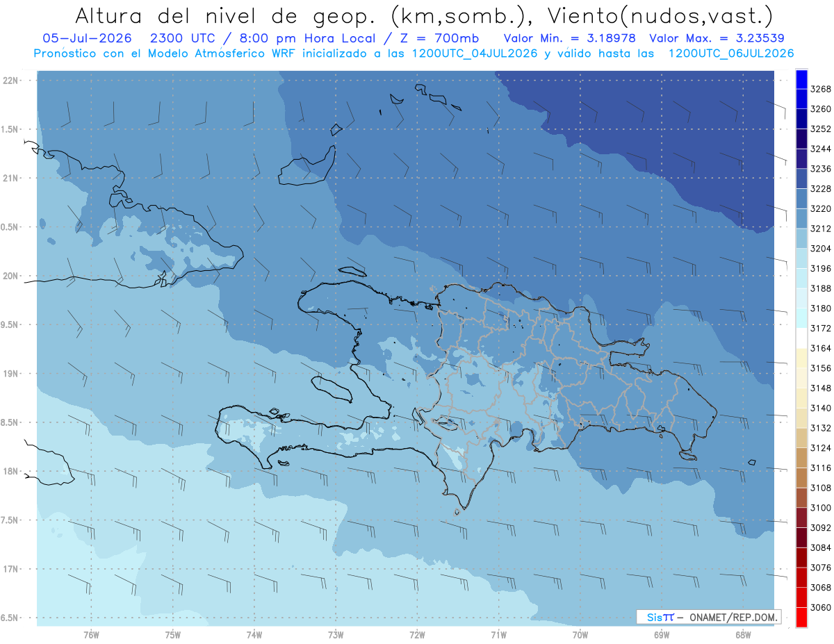Viewport: 834px width, 644px height.
Task: Click the longitude axis label '73W'
Action: click(x=336, y=635)
